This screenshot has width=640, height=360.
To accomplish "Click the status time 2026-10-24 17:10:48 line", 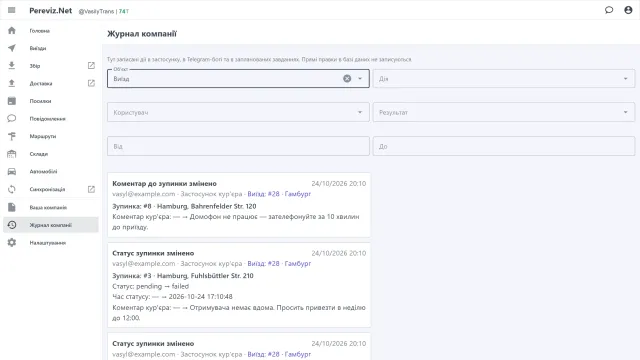I will (x=172, y=297).
